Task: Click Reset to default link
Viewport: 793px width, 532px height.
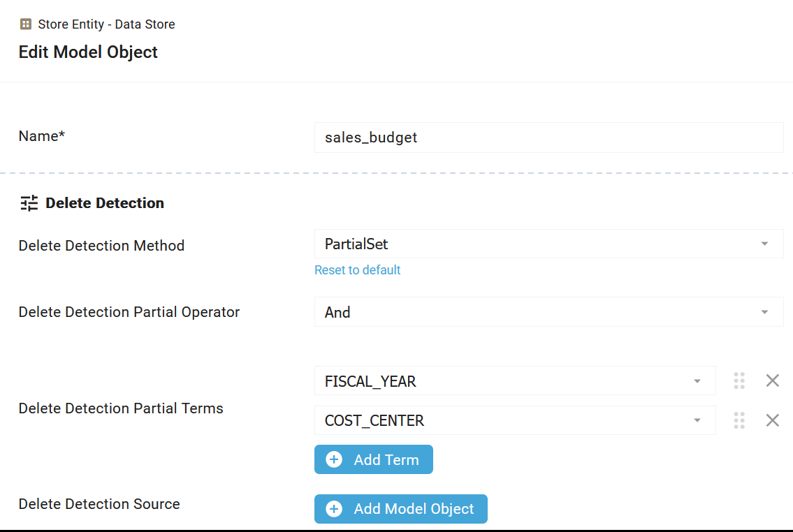Action: tap(358, 270)
